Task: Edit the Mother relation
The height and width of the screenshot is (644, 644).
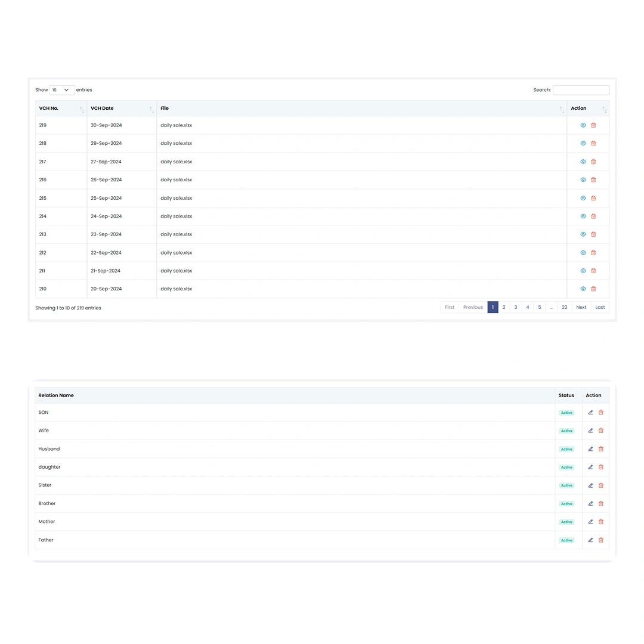Action: tap(590, 522)
